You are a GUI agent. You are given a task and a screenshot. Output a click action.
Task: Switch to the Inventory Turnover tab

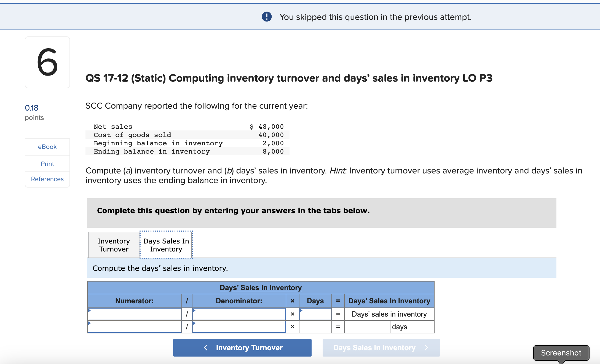click(x=114, y=245)
